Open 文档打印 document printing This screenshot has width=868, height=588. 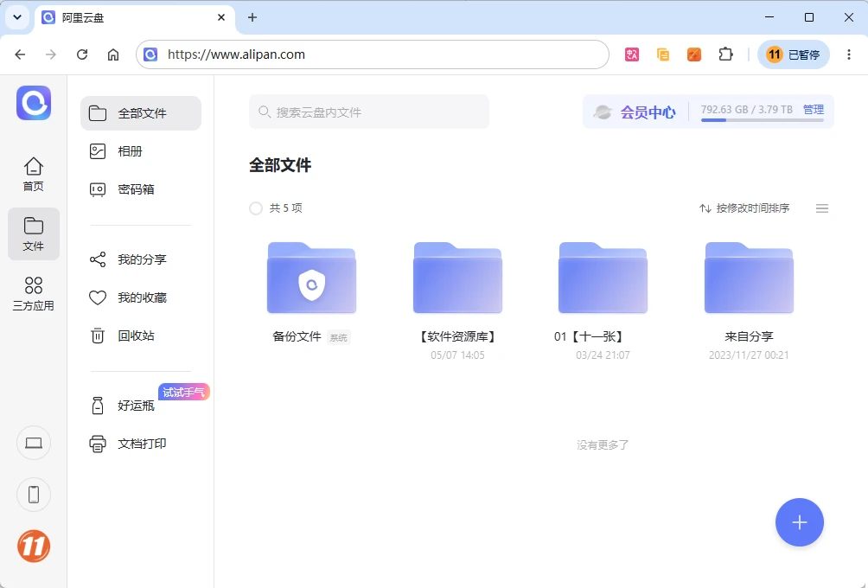pos(141,444)
